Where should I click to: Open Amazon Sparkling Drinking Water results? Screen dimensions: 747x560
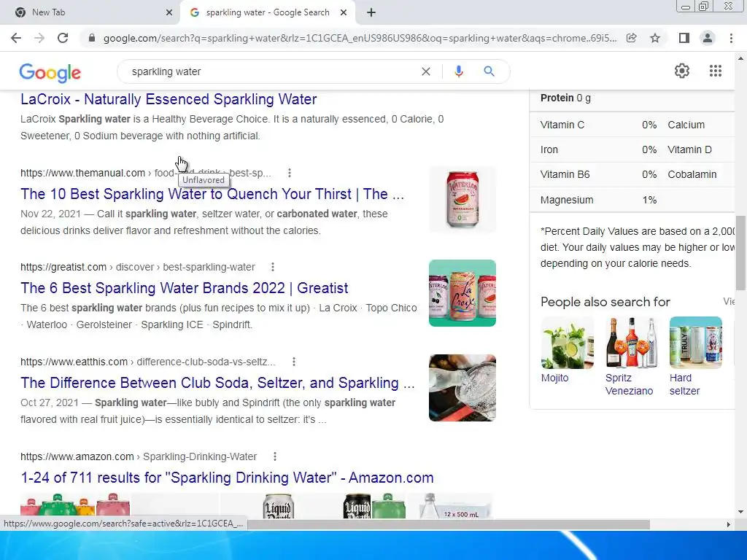coord(227,478)
